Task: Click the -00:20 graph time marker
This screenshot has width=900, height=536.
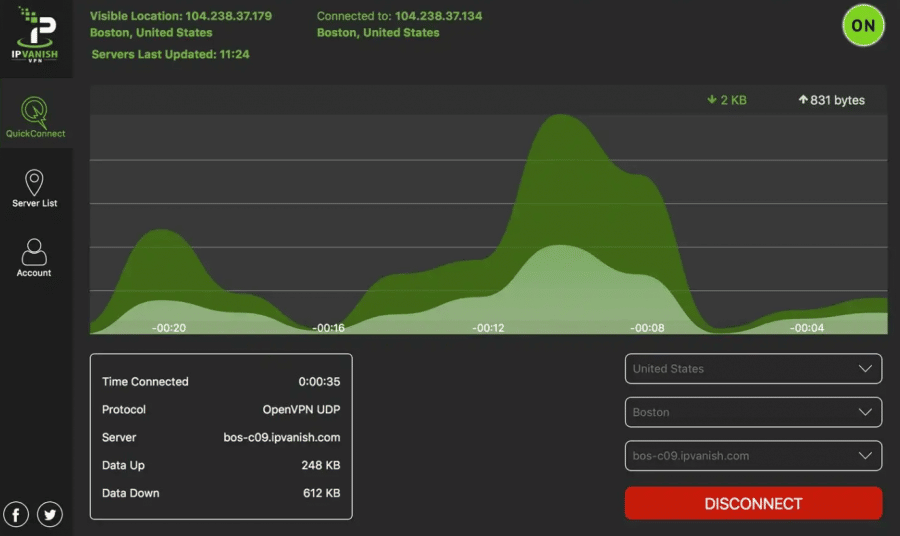Action: click(169, 328)
